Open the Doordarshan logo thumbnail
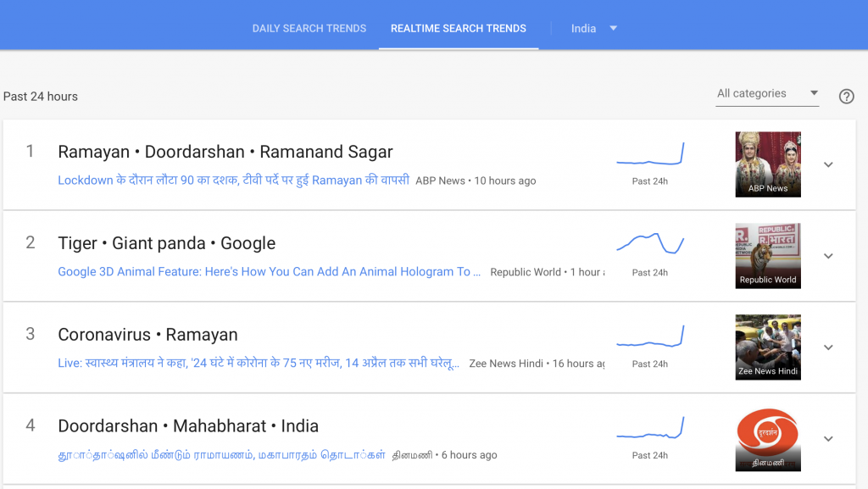 point(768,439)
